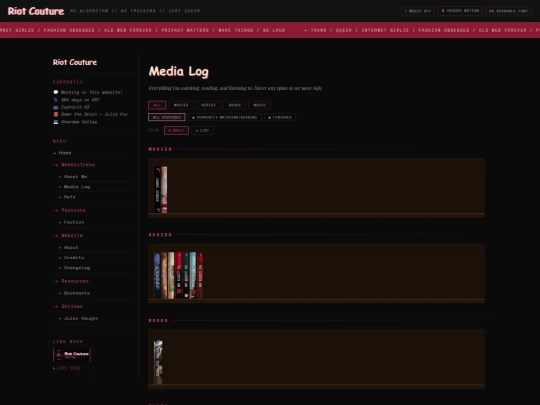Open the About Me page
The image size is (540, 405).
(x=75, y=177)
